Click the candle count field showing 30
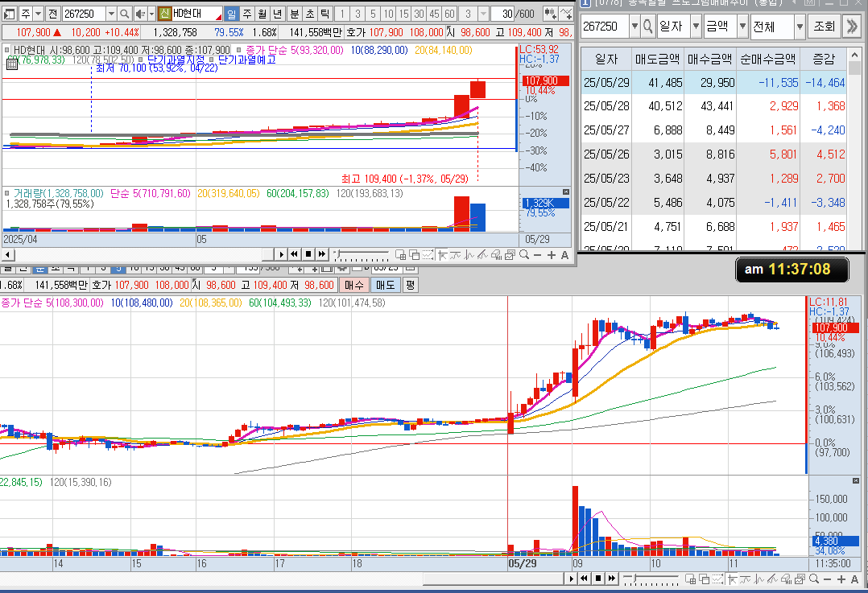This screenshot has width=868, height=593. pyautogui.click(x=502, y=13)
